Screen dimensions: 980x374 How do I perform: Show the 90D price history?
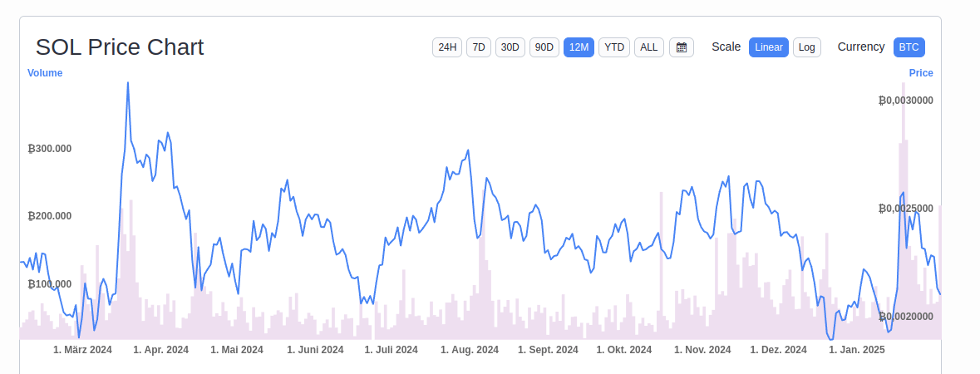coord(544,47)
